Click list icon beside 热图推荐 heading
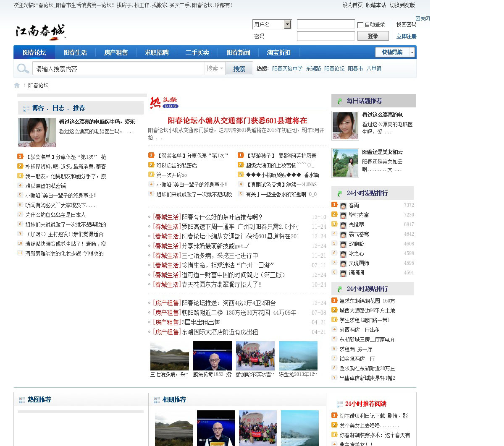 pyautogui.click(x=22, y=400)
